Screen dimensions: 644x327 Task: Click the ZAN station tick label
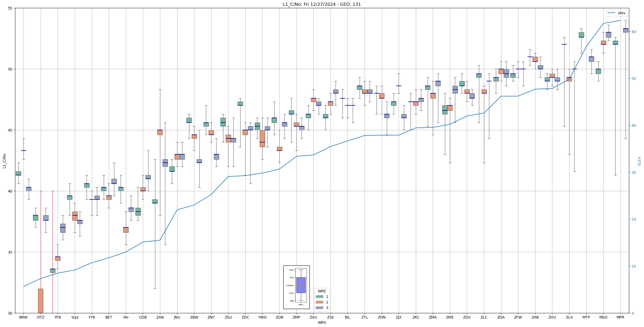click(160, 317)
